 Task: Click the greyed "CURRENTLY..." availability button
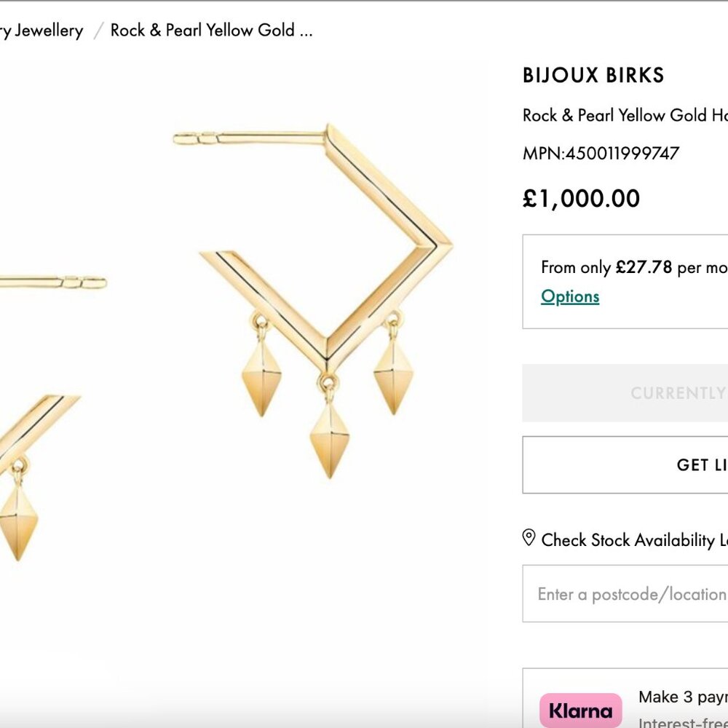point(655,392)
